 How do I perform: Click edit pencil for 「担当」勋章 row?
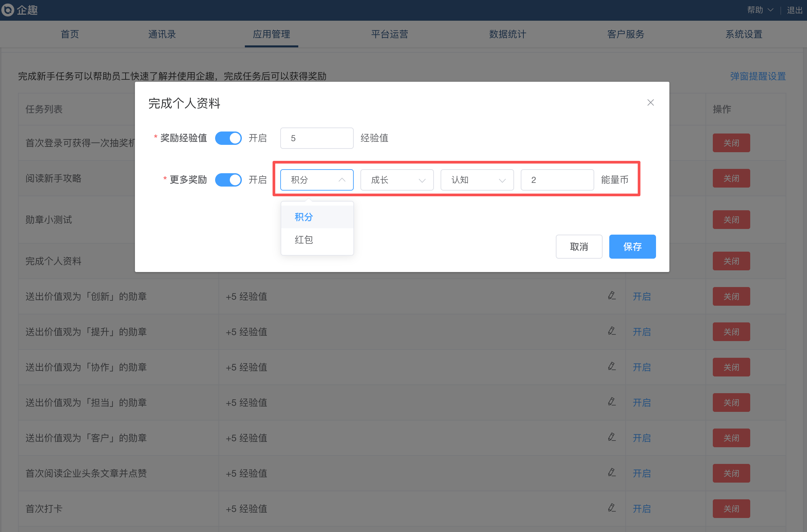tap(612, 402)
